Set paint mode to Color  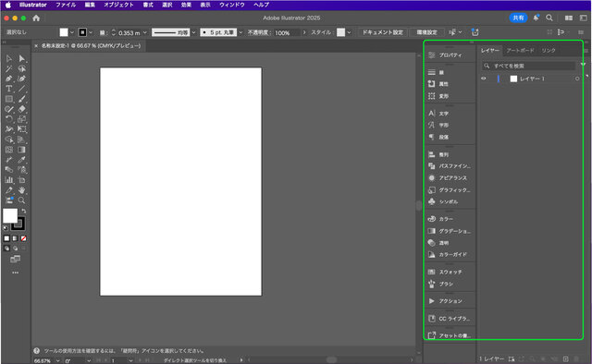click(x=6, y=238)
